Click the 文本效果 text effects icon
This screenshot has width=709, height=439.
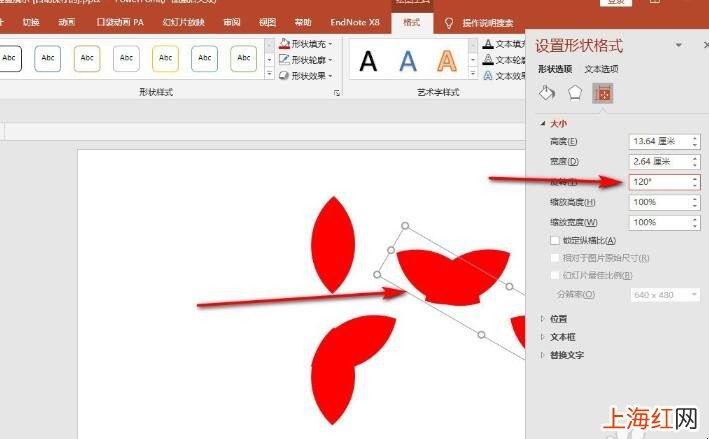(488, 76)
